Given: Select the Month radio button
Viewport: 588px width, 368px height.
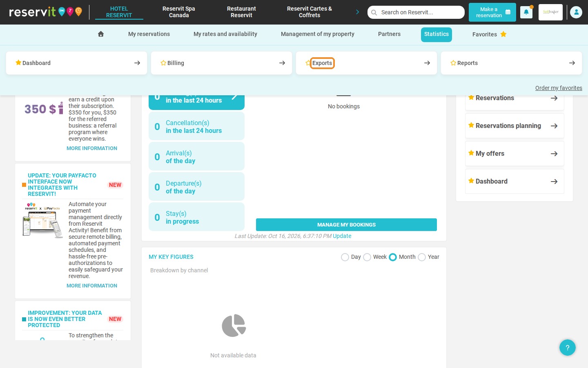Looking at the screenshot, I should [x=393, y=257].
